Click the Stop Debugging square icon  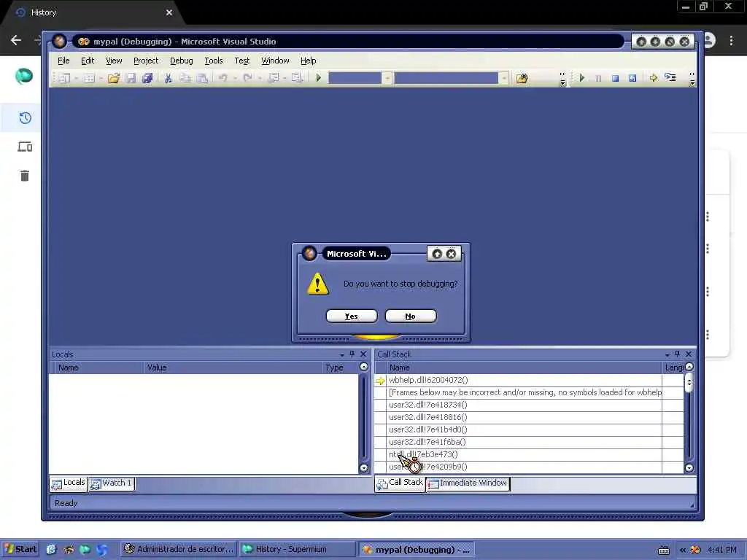615,78
